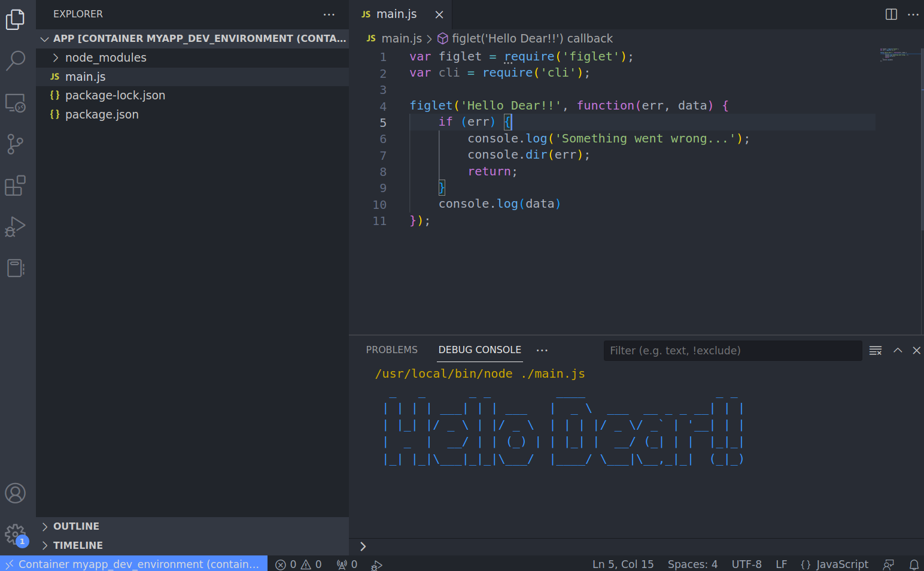Expand the TIMELINE section

click(x=193, y=545)
